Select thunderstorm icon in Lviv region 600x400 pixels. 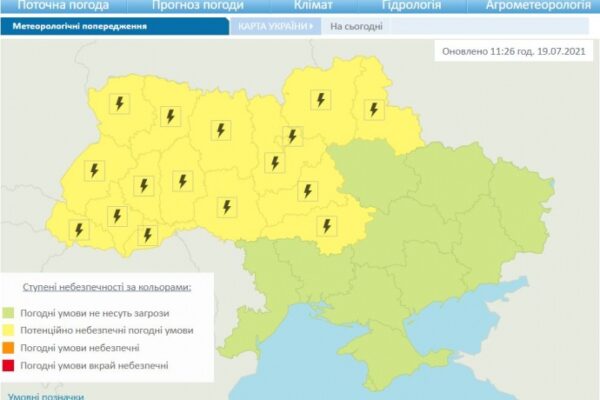[x=94, y=170]
